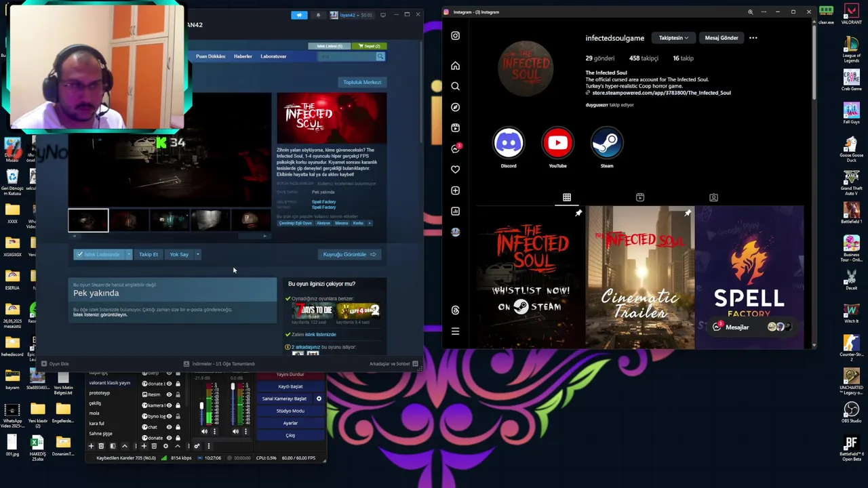Image resolution: width=868 pixels, height=488 pixels.
Task: Hide the byno log source
Action: pyautogui.click(x=169, y=416)
